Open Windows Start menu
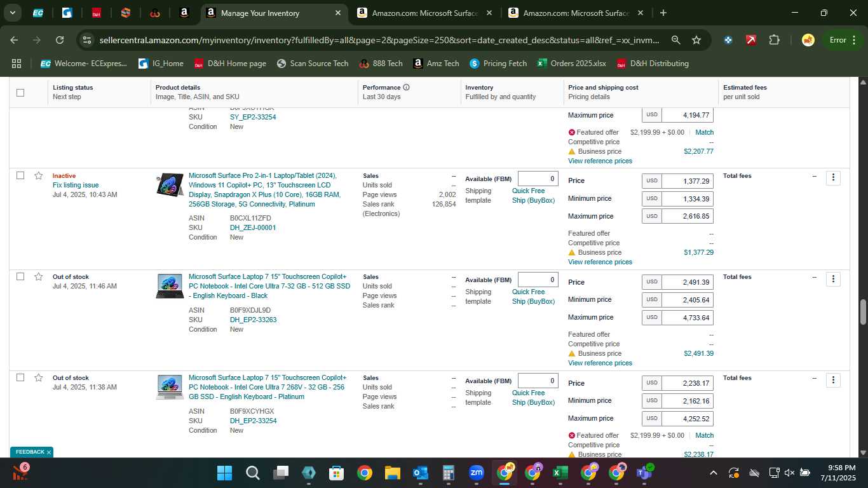Image resolution: width=868 pixels, height=488 pixels. [x=224, y=473]
